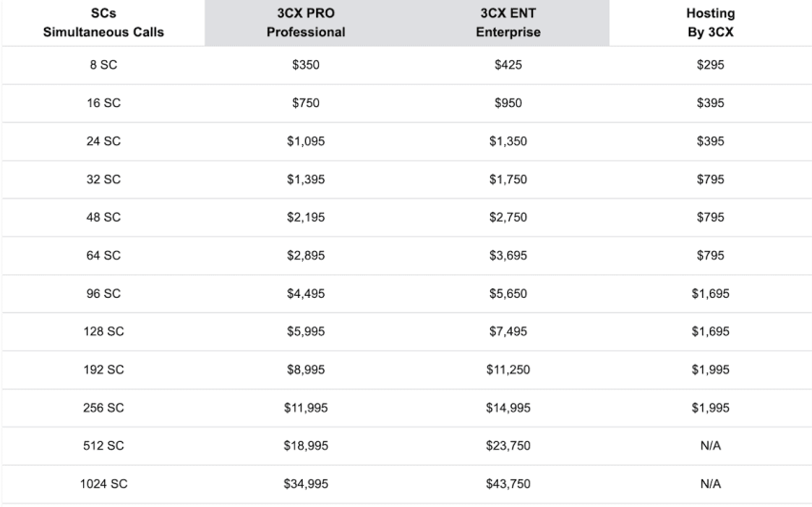Click the Hosting By 3CX header
Viewport: 812px width, 507px height.
click(711, 23)
